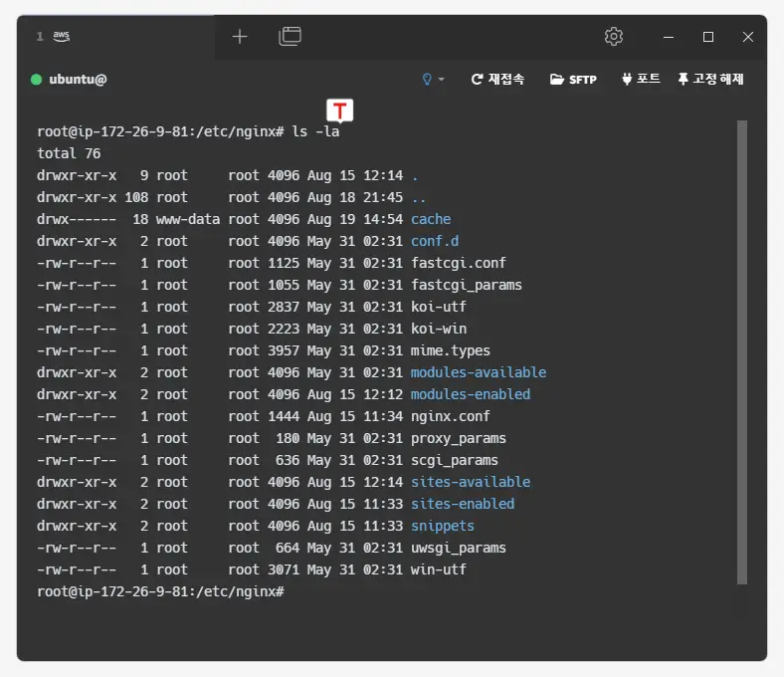Click the sites-available directory name
This screenshot has height=677, width=784.
click(471, 482)
